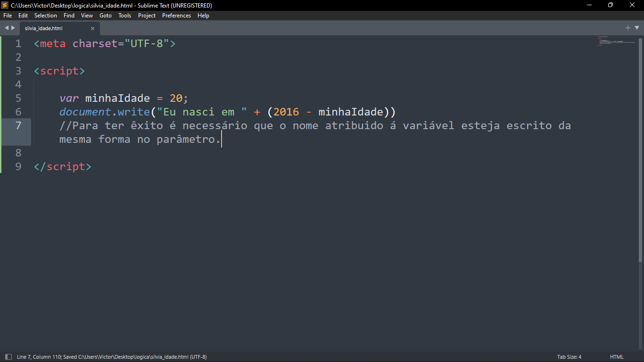Click the closing </script> tag
644x362 pixels.
[63, 167]
